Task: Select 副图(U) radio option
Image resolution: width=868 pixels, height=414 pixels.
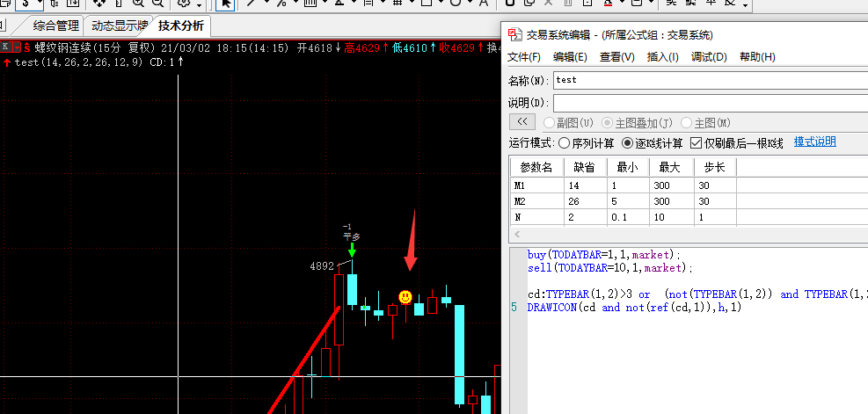Action: [x=568, y=123]
